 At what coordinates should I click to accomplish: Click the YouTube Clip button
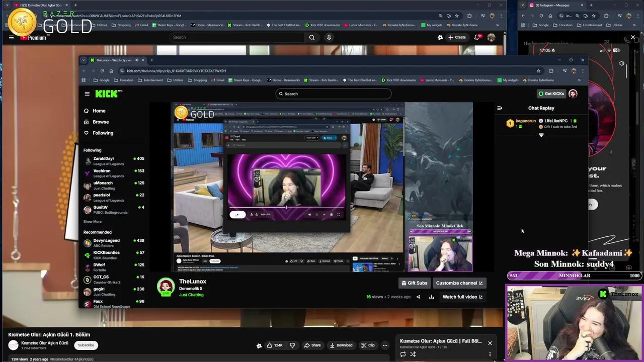click(x=368, y=345)
